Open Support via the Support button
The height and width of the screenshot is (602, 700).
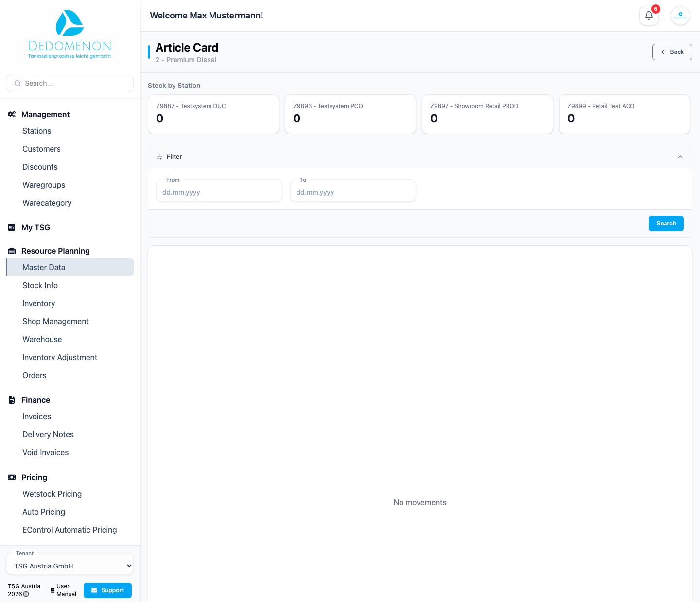click(107, 590)
